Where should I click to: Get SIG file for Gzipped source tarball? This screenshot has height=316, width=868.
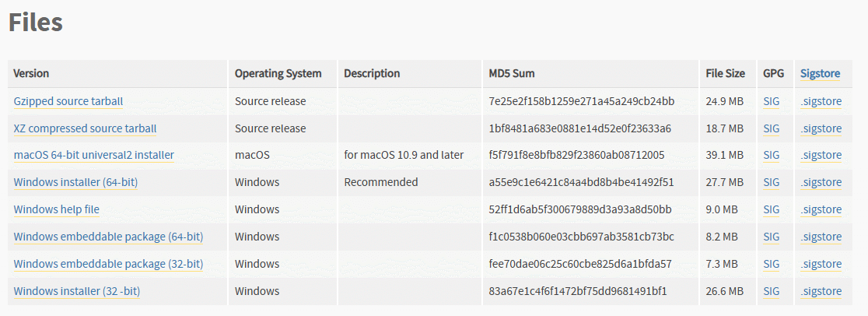(x=771, y=101)
